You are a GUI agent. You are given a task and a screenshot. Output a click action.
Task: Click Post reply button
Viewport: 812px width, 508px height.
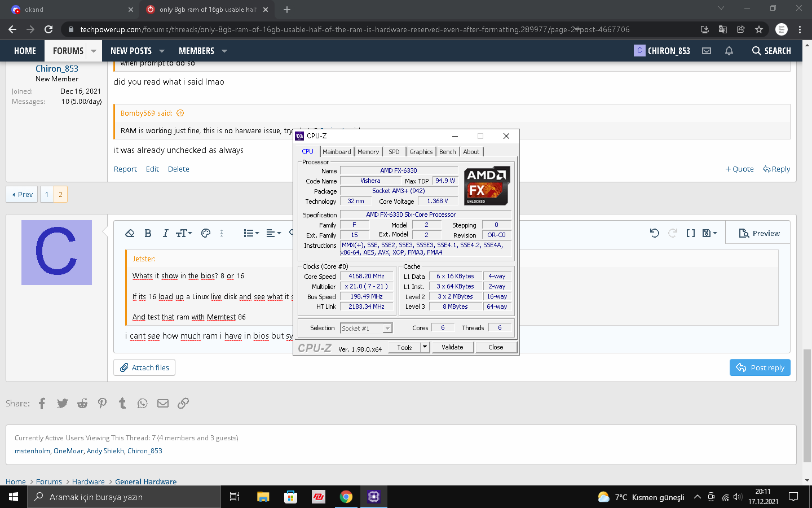[x=760, y=367]
